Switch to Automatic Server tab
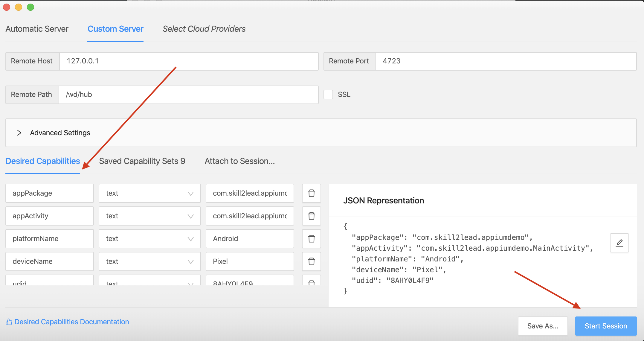The width and height of the screenshot is (644, 341). [37, 29]
